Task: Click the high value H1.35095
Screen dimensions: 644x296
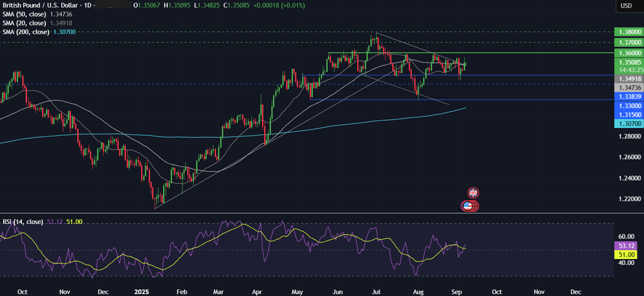Action: [178, 5]
